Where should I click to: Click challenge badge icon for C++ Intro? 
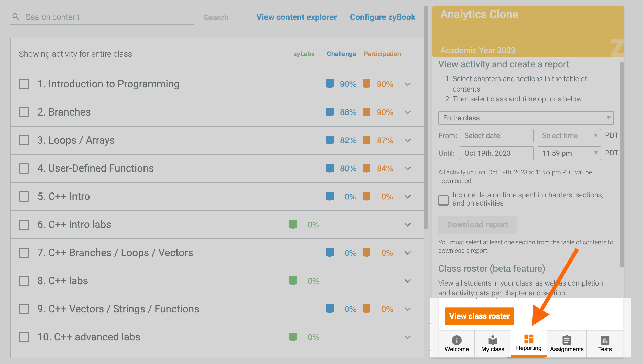[330, 196]
